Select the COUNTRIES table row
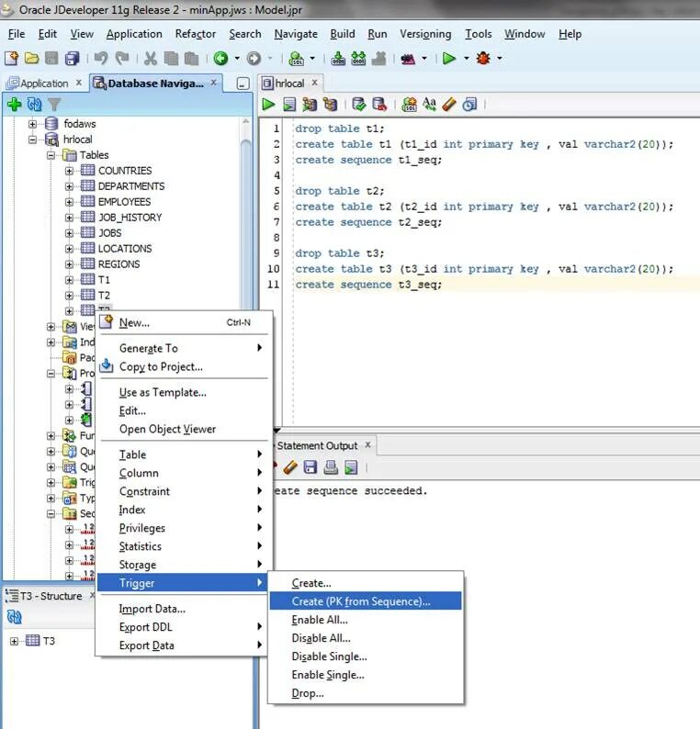 click(117, 171)
